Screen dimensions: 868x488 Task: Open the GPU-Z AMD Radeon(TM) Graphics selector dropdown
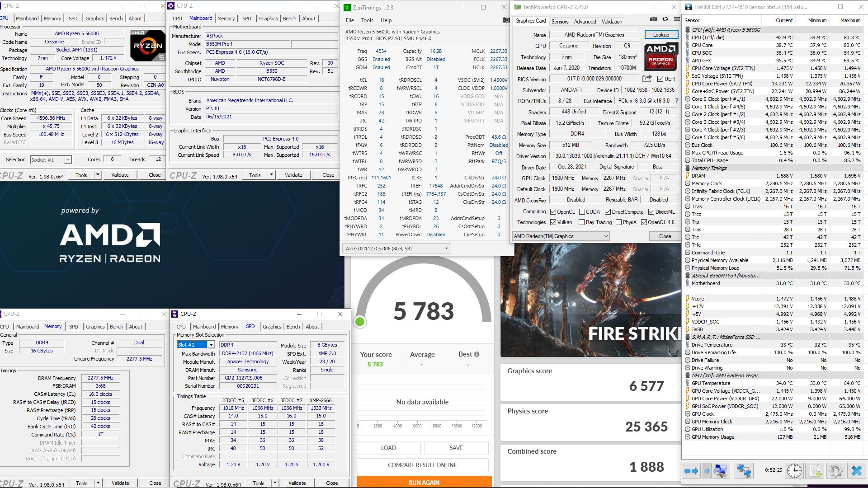pyautogui.click(x=561, y=236)
